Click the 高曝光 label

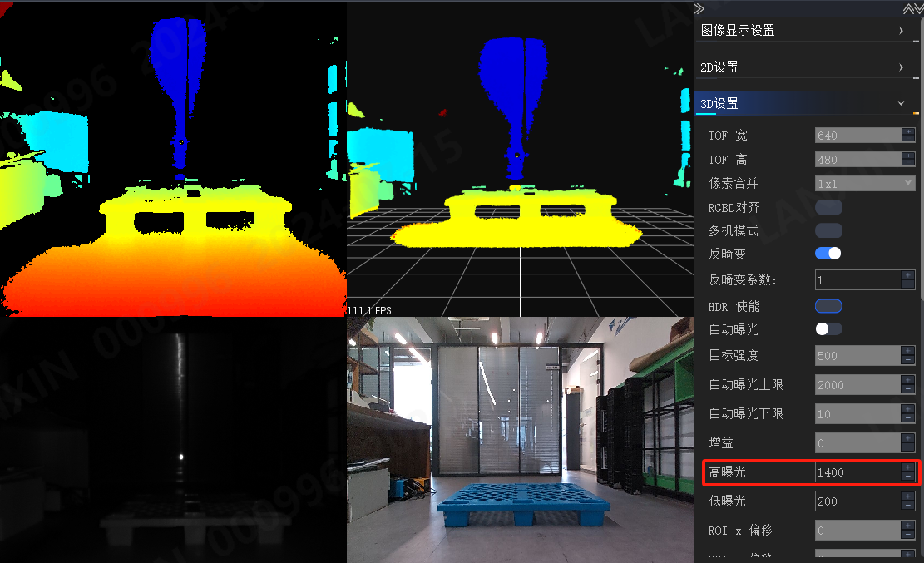pyautogui.click(x=727, y=472)
